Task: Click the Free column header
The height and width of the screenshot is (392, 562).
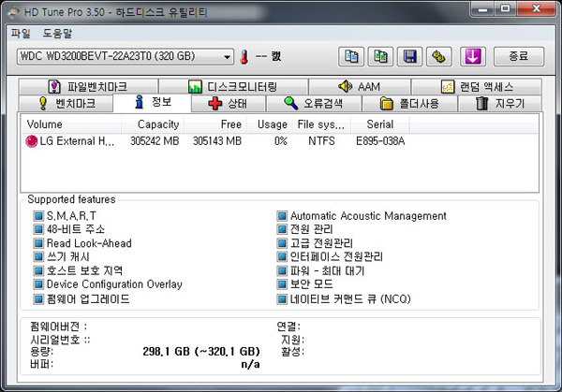Action: coord(215,124)
